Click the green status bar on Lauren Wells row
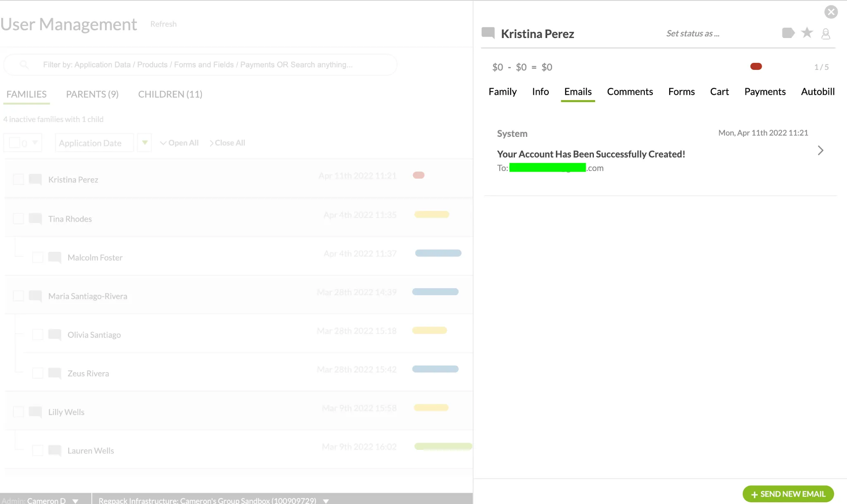Image resolution: width=847 pixels, height=504 pixels. click(443, 446)
